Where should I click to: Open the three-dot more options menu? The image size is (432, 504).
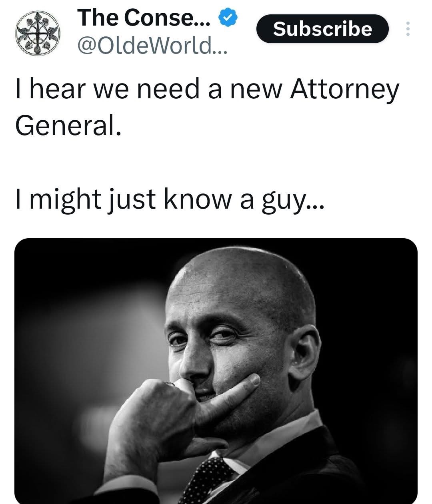[408, 29]
